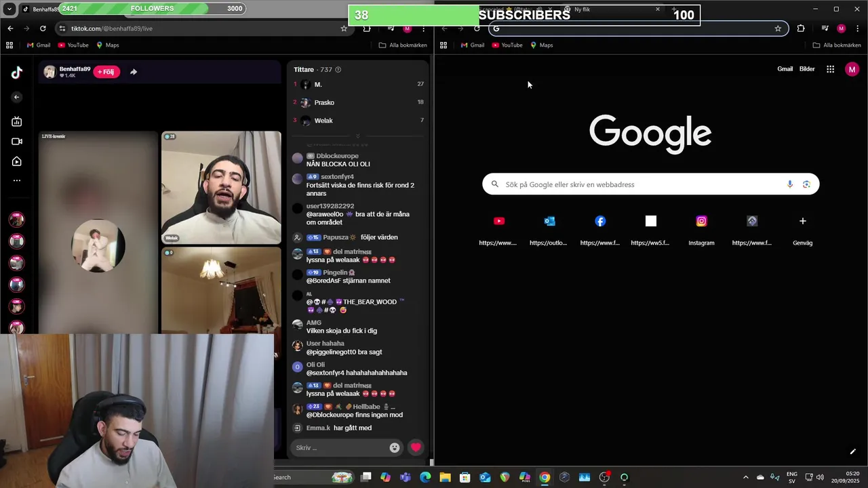Open the Facebook shortcut tile
Screen dimensions: 868x488
(600, 229)
